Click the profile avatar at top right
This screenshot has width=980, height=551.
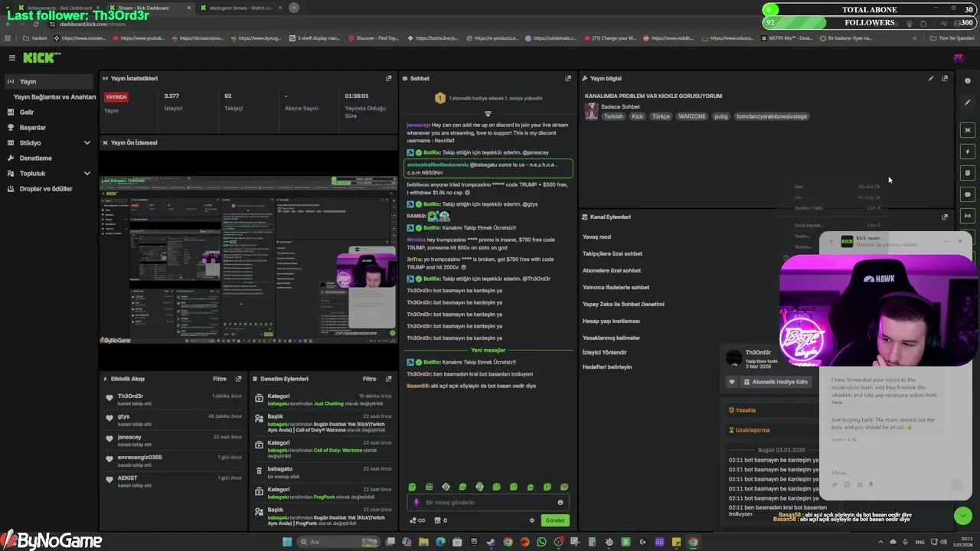958,58
